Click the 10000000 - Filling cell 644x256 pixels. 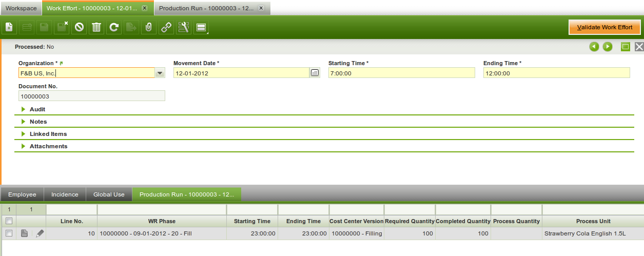coord(357,233)
